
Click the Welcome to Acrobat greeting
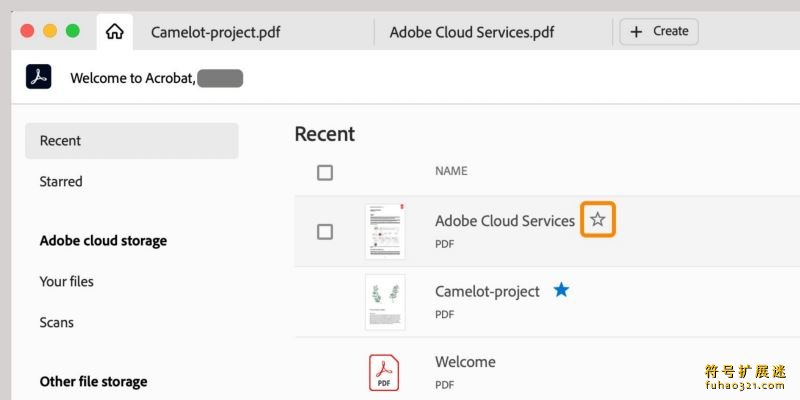(x=133, y=78)
